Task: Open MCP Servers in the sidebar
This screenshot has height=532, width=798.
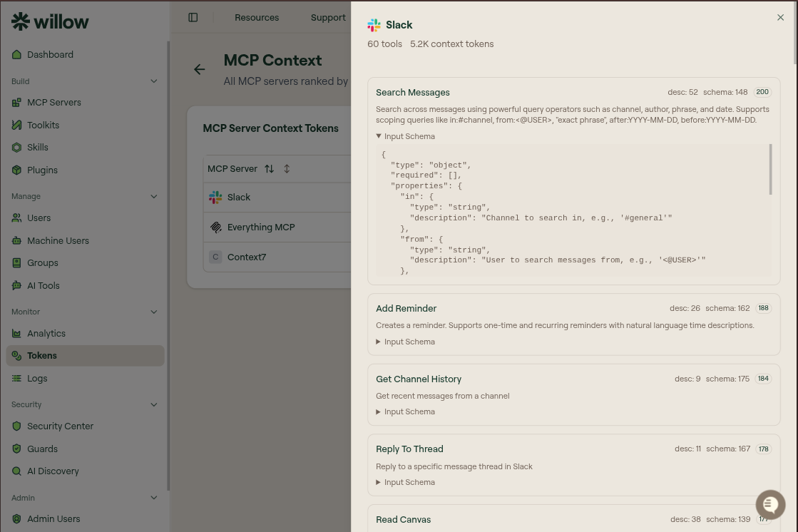Action: coord(54,102)
